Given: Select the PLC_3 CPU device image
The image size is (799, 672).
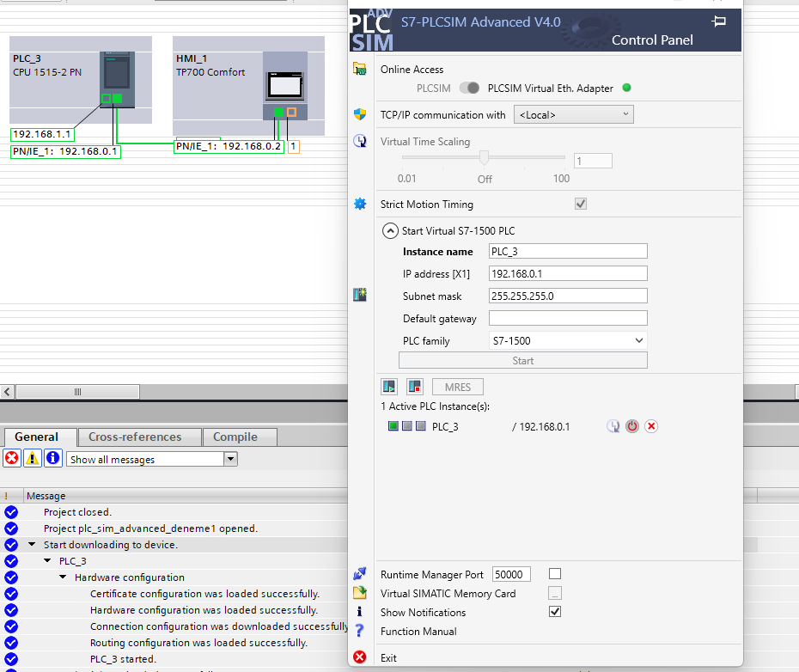Looking at the screenshot, I should (117, 79).
